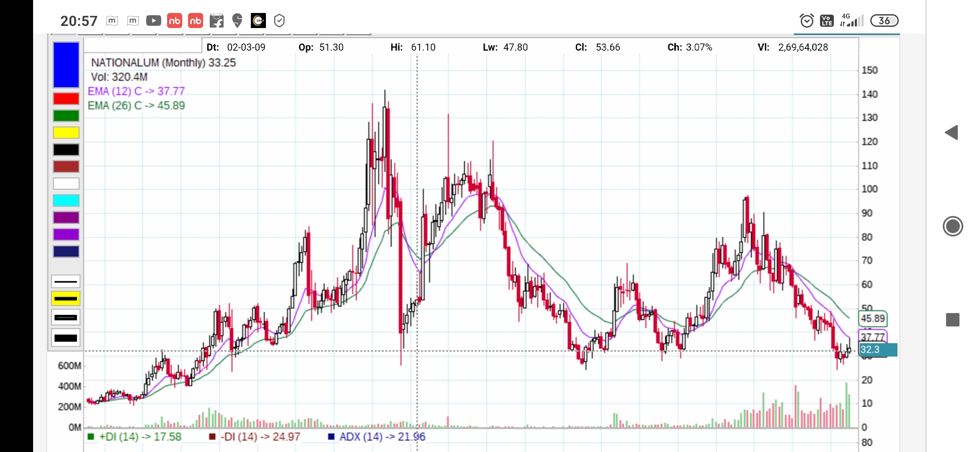Choose the thickest black line width
The height and width of the screenshot is (452, 980).
pyautogui.click(x=66, y=338)
